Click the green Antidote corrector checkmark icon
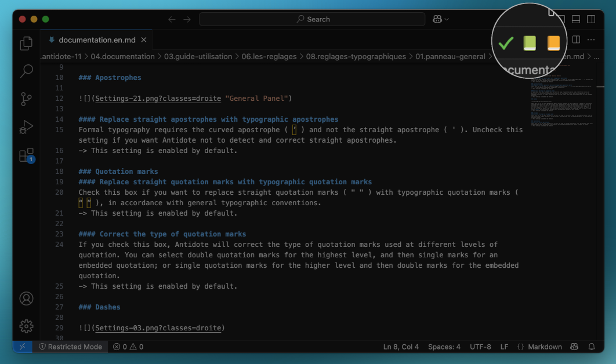 click(506, 43)
